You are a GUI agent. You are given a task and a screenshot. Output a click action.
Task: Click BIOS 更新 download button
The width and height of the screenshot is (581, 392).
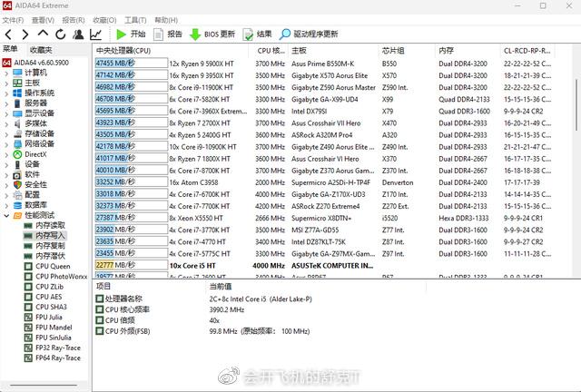click(212, 34)
